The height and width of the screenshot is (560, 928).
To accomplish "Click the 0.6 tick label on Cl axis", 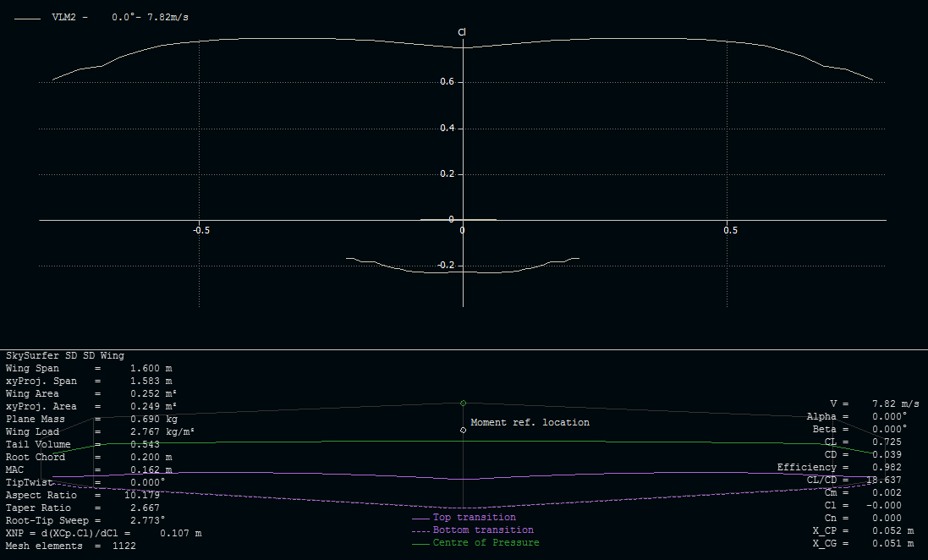I will pos(446,82).
